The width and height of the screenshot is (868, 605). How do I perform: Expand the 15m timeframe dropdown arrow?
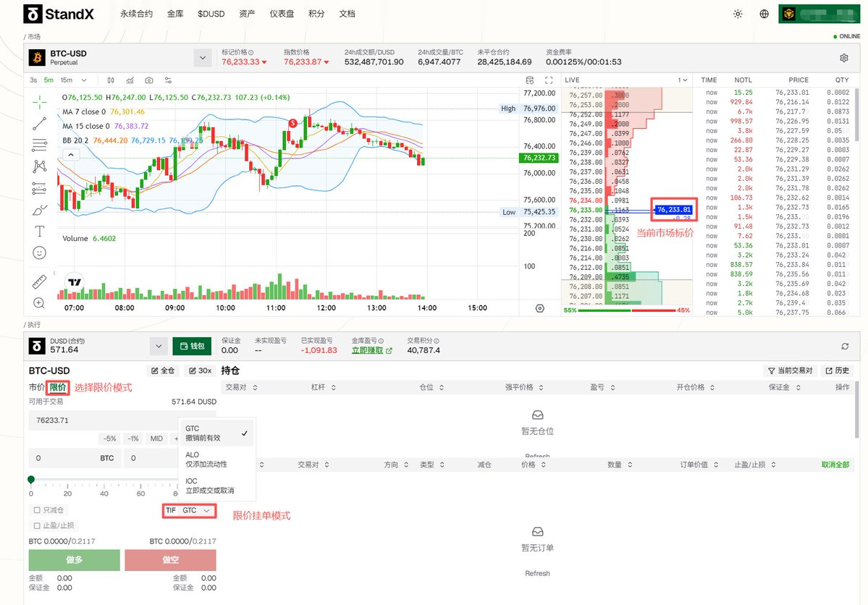click(84, 80)
